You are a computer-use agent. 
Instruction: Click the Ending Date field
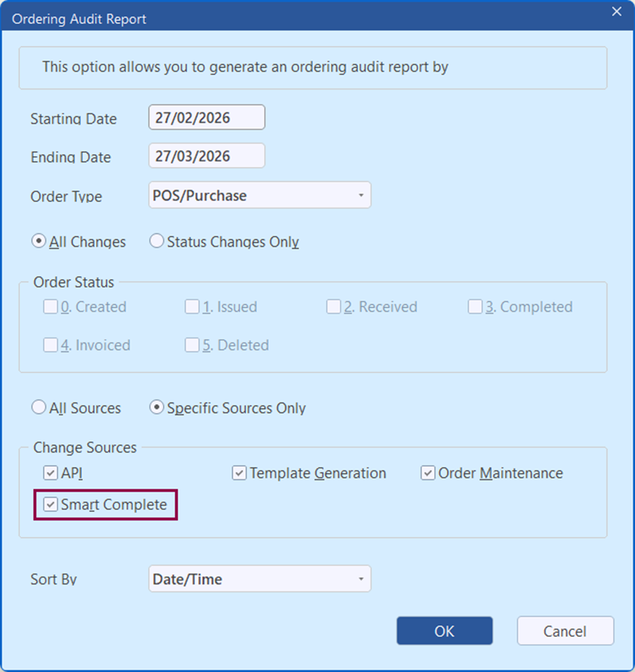click(x=206, y=156)
